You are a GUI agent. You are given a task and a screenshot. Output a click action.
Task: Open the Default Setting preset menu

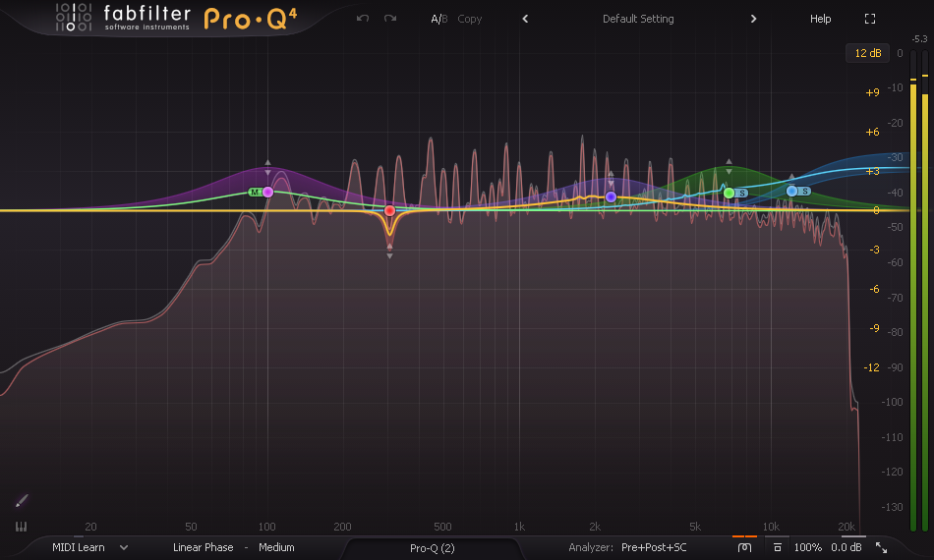[638, 19]
